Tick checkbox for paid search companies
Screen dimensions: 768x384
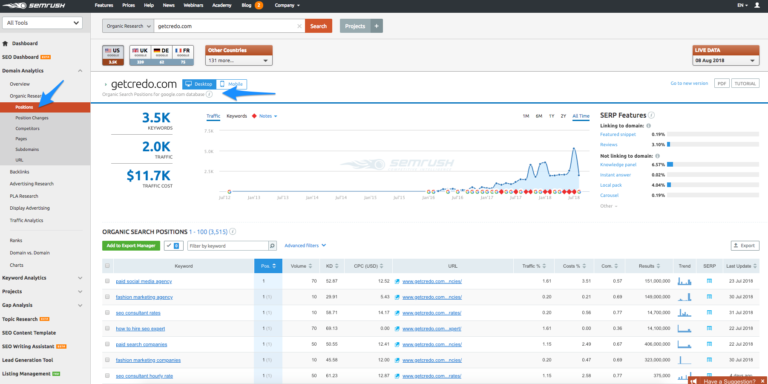pos(107,344)
